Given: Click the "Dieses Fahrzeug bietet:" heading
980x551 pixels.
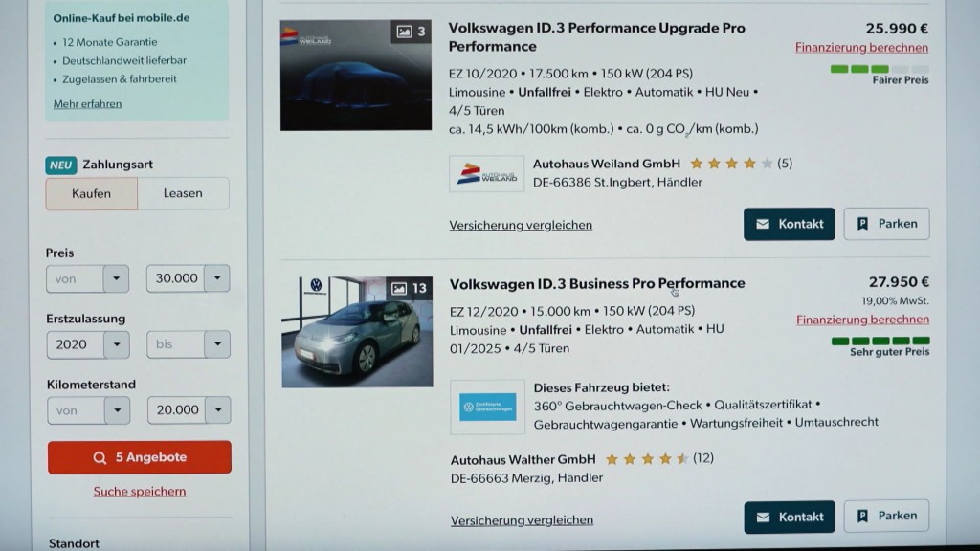Looking at the screenshot, I should point(601,387).
